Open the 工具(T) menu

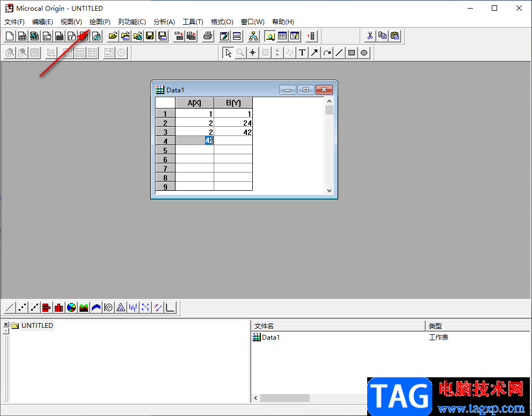pos(193,22)
